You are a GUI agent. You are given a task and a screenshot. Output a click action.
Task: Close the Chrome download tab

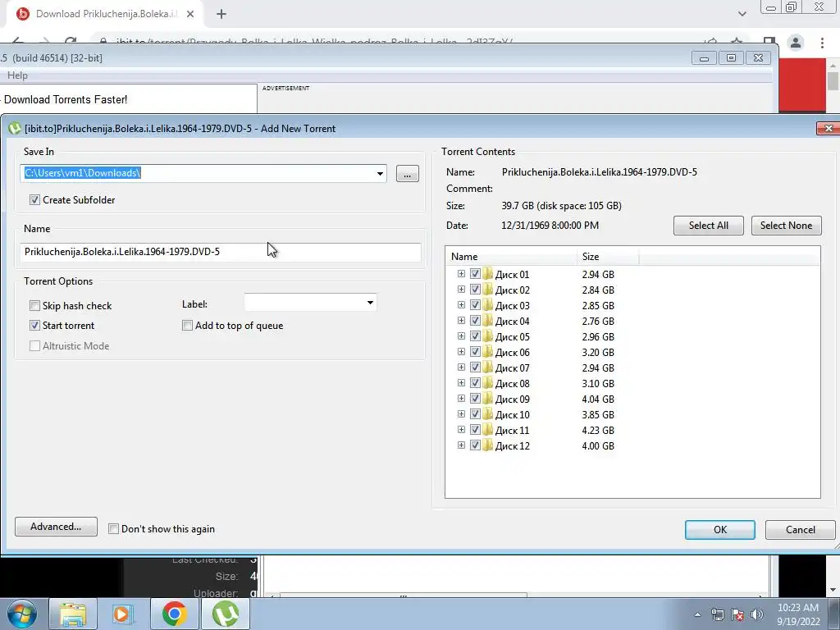pyautogui.click(x=190, y=14)
